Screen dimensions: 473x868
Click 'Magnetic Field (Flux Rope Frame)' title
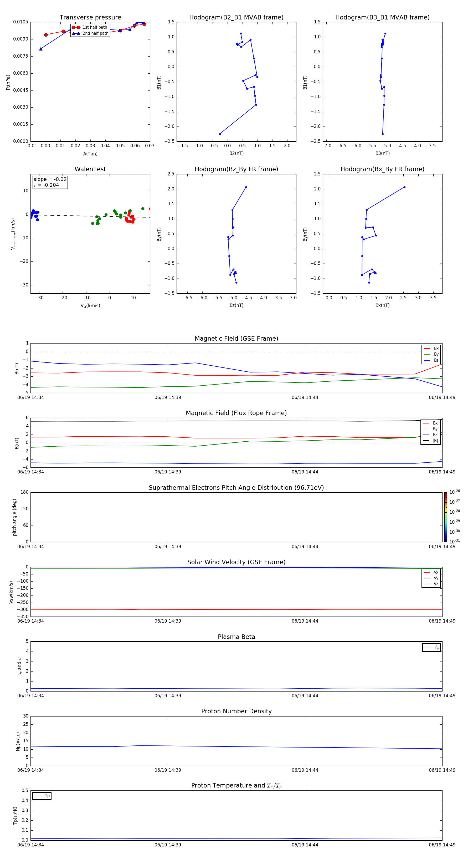pyautogui.click(x=236, y=413)
